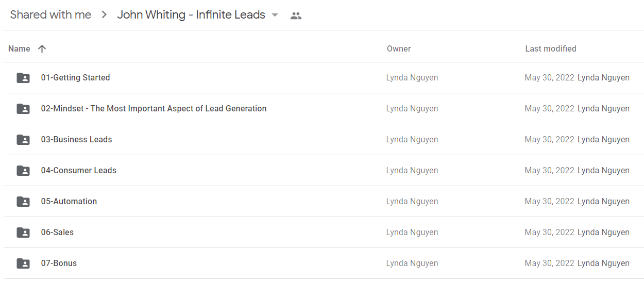Select the 04-Consumer Leads folder name

(79, 170)
